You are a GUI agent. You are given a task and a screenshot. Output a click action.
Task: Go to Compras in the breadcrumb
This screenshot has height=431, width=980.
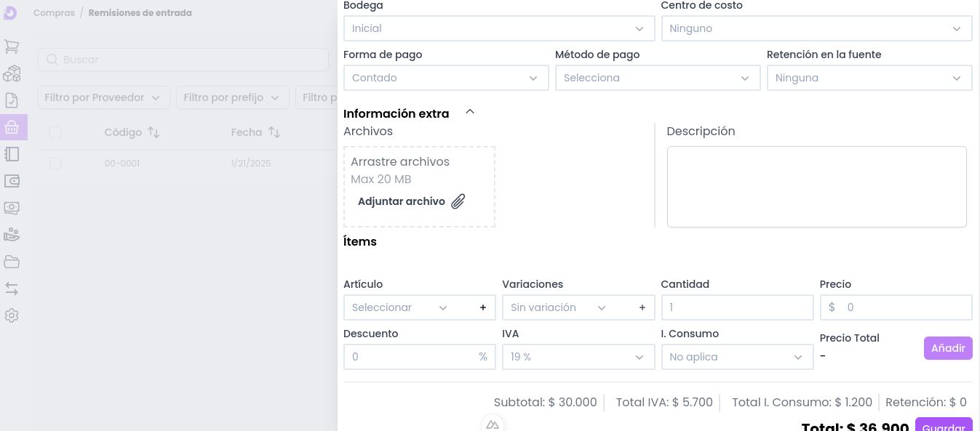54,13
